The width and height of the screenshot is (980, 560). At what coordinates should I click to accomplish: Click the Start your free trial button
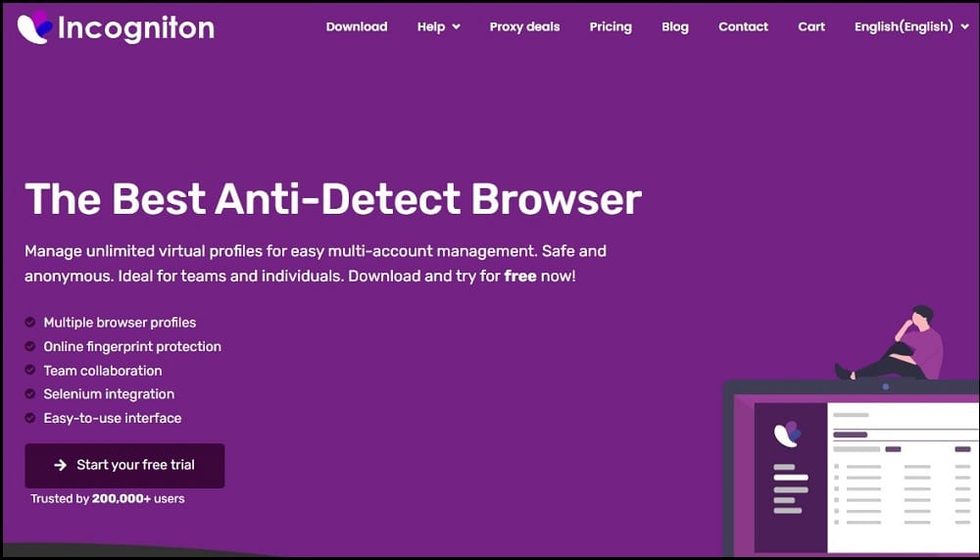tap(124, 466)
